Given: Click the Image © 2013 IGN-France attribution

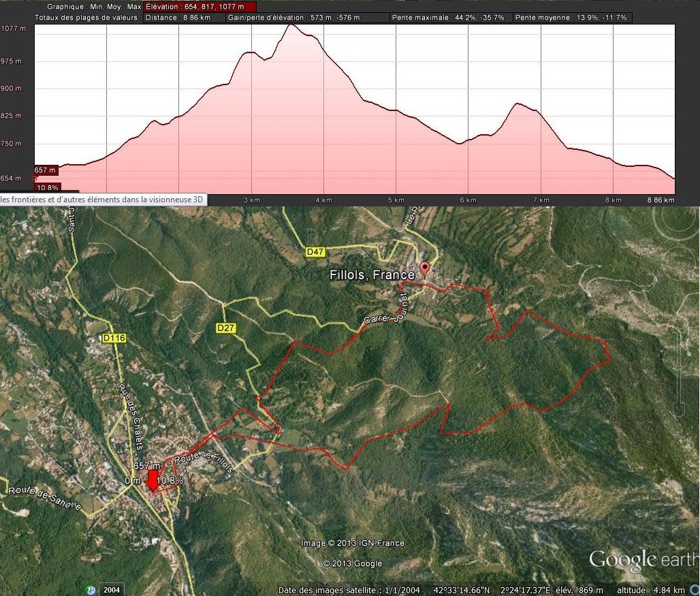Looking at the screenshot, I should 353,544.
